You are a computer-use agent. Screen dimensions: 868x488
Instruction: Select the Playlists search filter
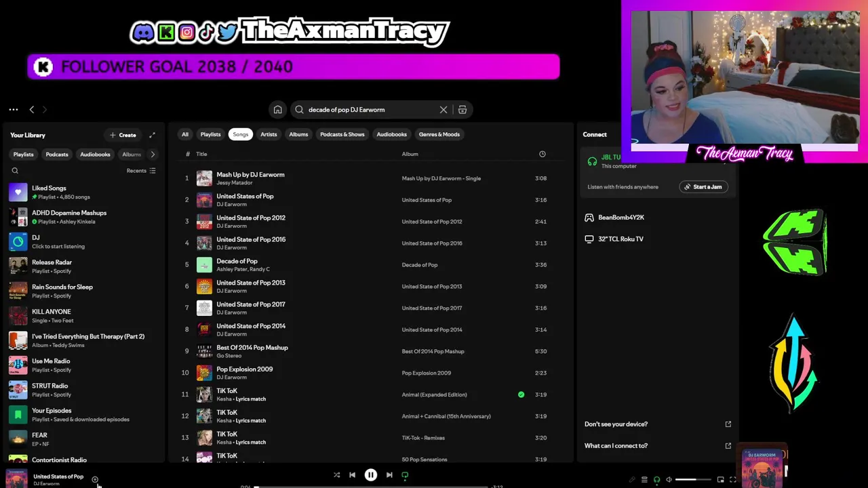[x=210, y=134]
